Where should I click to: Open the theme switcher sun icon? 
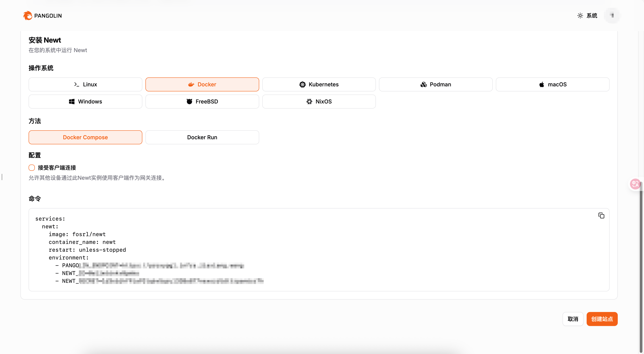[580, 16]
